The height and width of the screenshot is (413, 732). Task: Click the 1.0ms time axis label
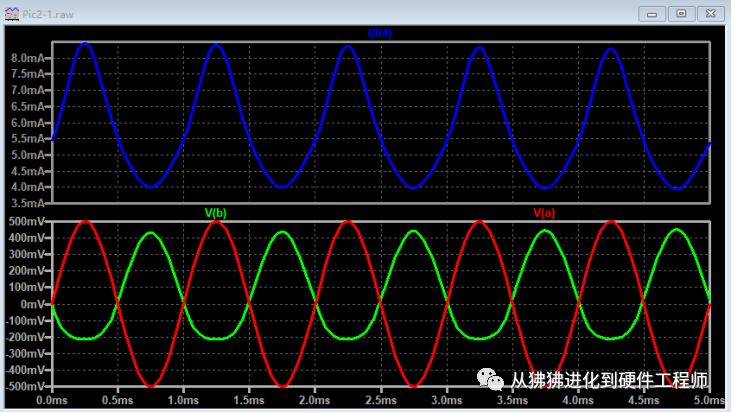(x=183, y=400)
